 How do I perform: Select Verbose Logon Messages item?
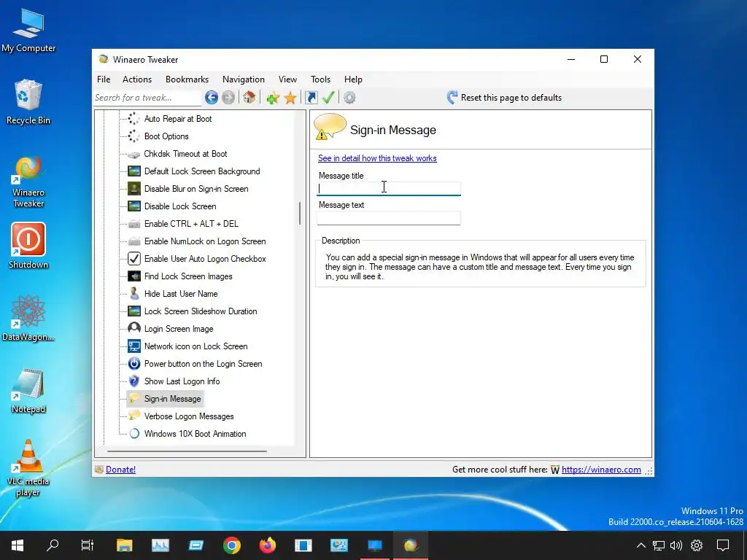[x=189, y=416]
